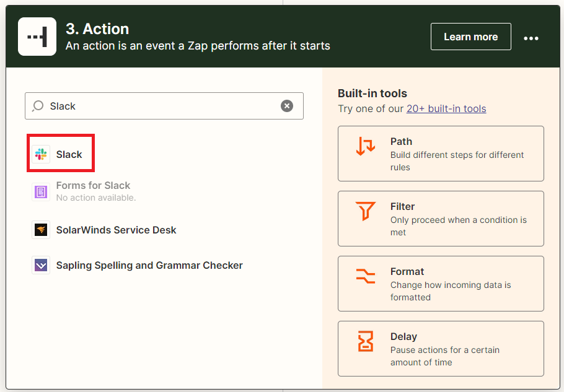Select Forms for Slack result

click(84, 191)
